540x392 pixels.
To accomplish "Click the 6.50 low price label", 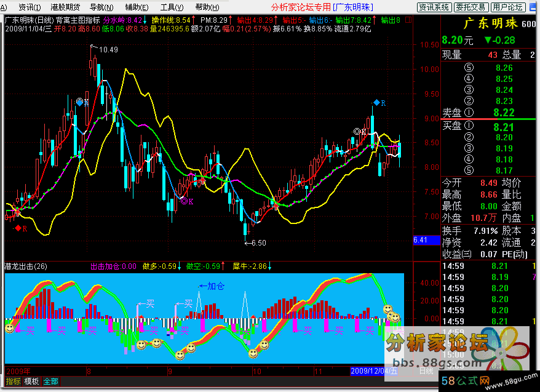I will click(259, 243).
